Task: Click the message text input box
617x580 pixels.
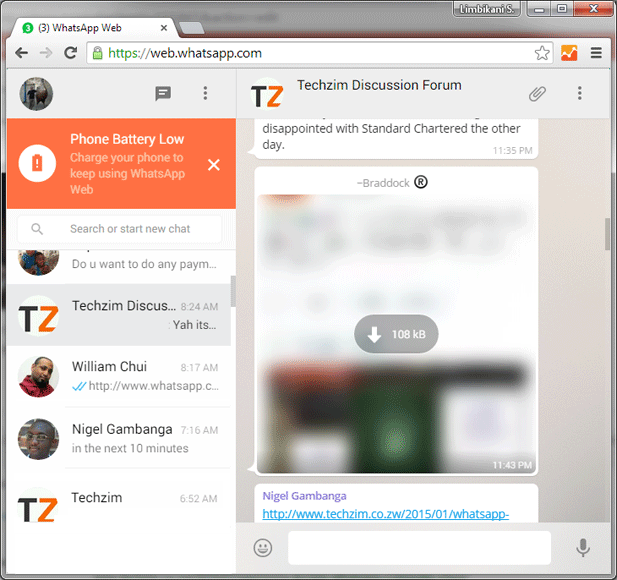Action: point(419,548)
